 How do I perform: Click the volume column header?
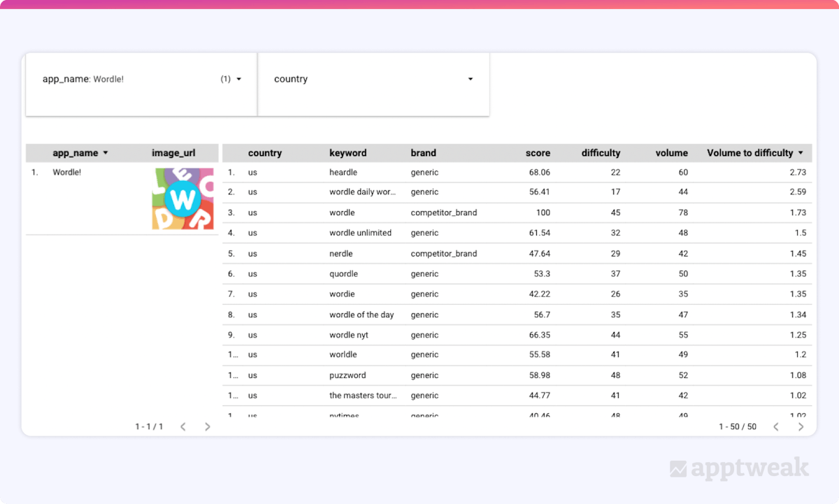[x=671, y=152]
